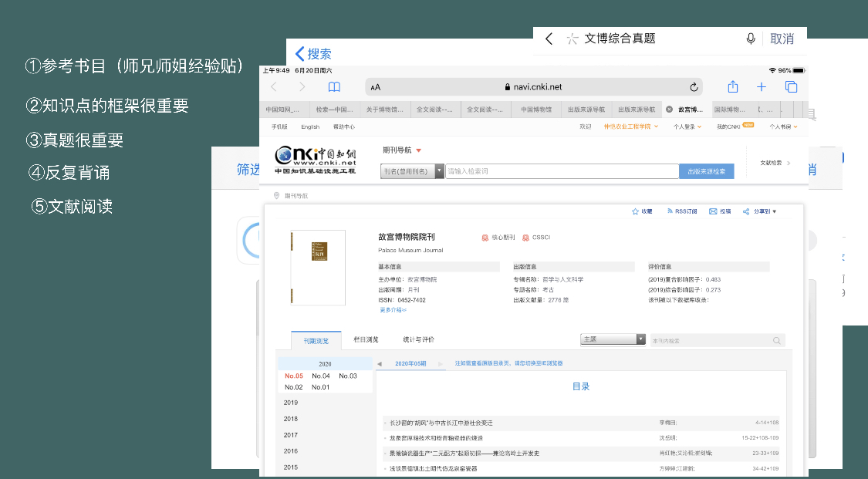The width and height of the screenshot is (868, 479).
Task: Reload the page with the refresh icon
Action: [x=694, y=87]
